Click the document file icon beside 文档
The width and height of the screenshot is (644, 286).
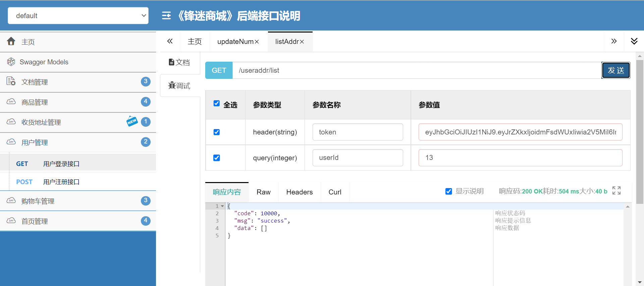click(171, 62)
